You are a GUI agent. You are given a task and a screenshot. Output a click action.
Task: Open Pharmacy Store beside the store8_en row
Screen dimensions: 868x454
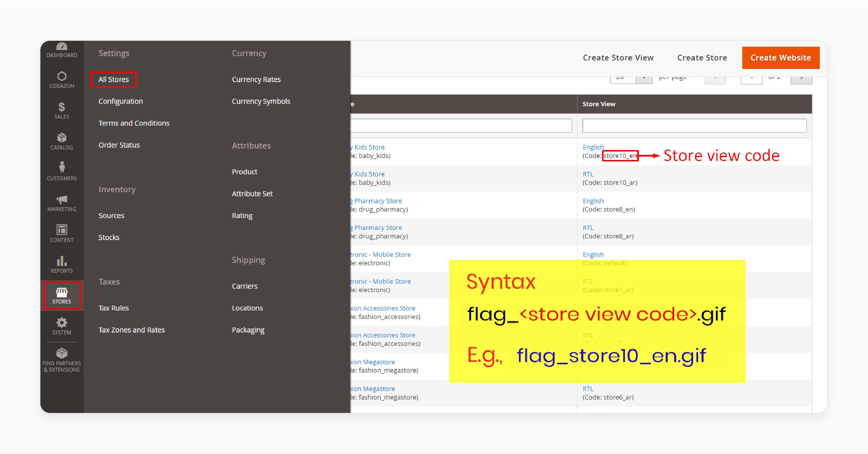pyautogui.click(x=376, y=201)
